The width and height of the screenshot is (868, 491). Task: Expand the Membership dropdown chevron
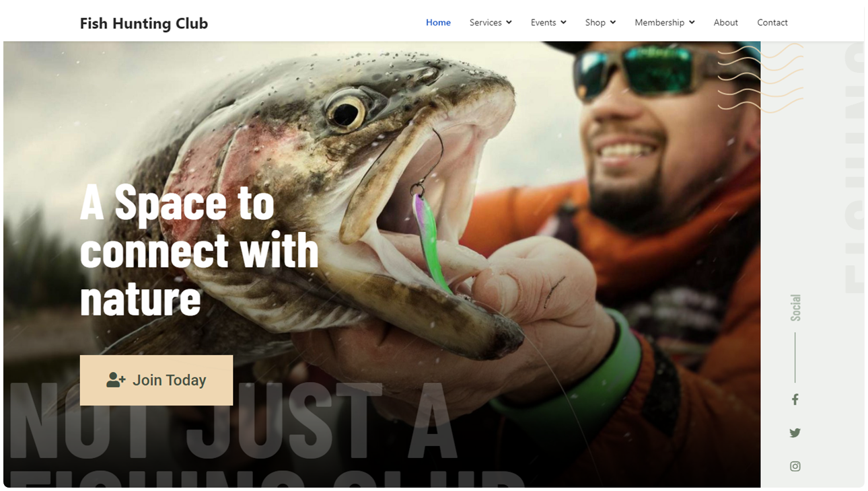click(x=692, y=22)
